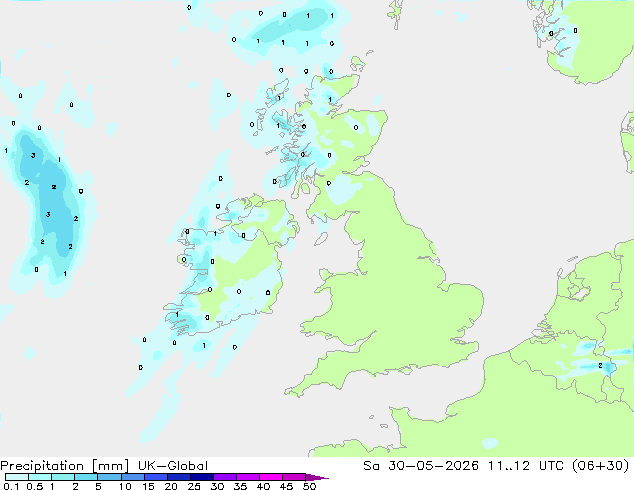Pick the 10–15 mm blue legend swatch

(132, 477)
